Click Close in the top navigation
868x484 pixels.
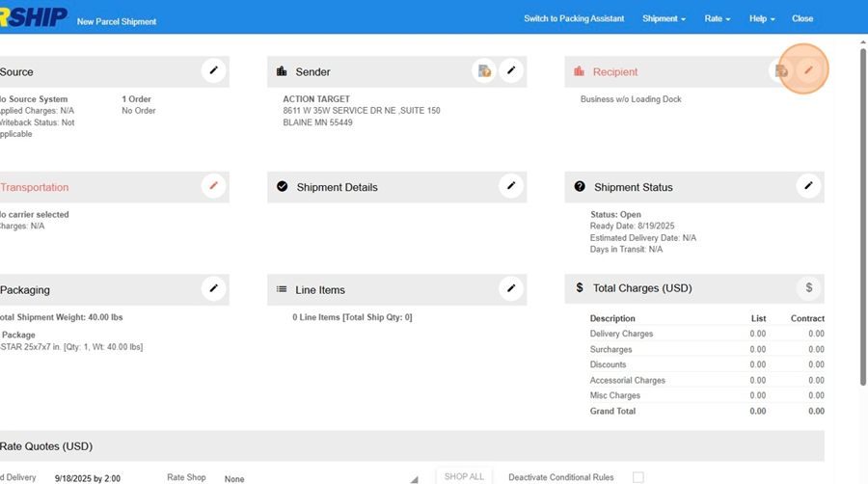(x=802, y=19)
